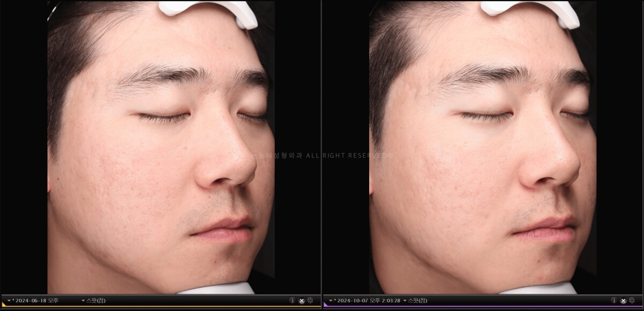The height and width of the screenshot is (311, 644).
Task: Select the 2024-06-18 face photo
Action: tap(161, 147)
